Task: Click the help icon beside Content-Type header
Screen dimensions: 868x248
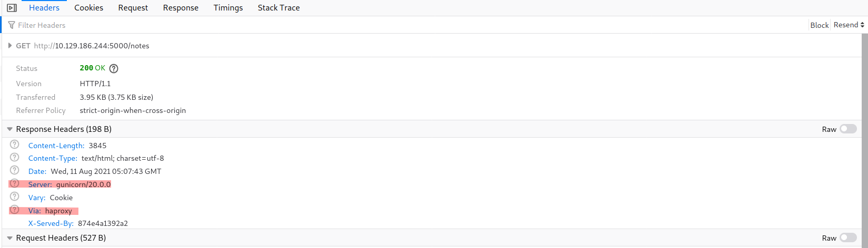Action: click(15, 158)
